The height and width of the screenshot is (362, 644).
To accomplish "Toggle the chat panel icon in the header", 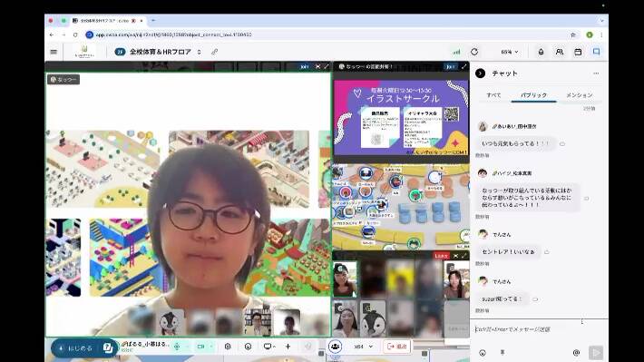I will click(x=596, y=52).
